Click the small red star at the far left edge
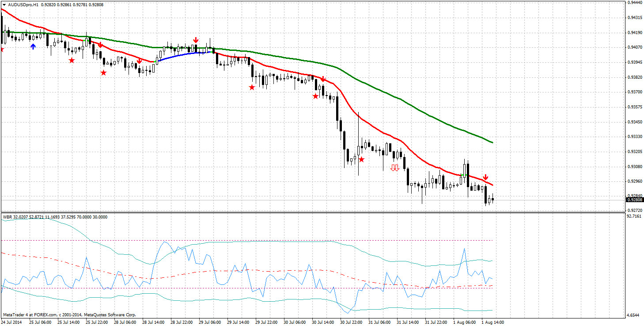This screenshot has width=644, height=326. 2,50
